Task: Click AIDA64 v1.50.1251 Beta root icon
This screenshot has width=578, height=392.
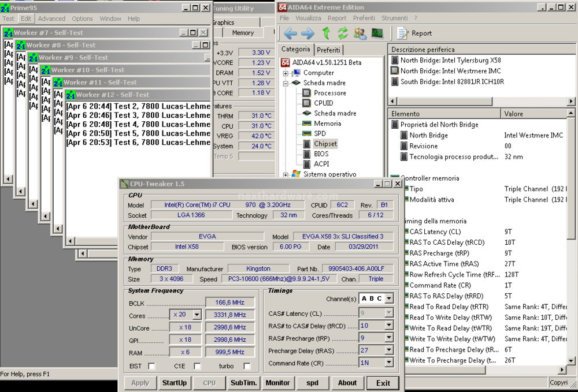Action: point(286,62)
